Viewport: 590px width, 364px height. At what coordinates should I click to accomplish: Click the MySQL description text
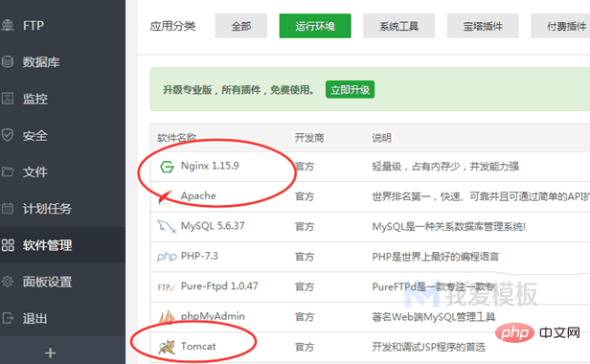(448, 227)
